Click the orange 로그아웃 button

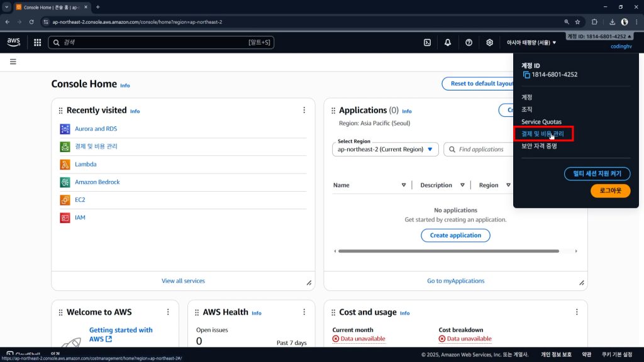coord(610,190)
